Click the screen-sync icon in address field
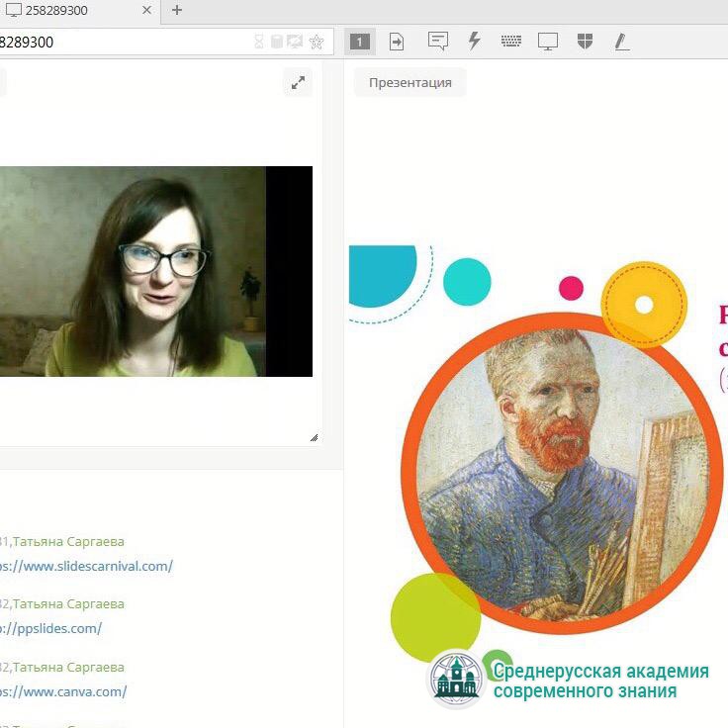Image resolution: width=728 pixels, height=728 pixels. point(295,42)
